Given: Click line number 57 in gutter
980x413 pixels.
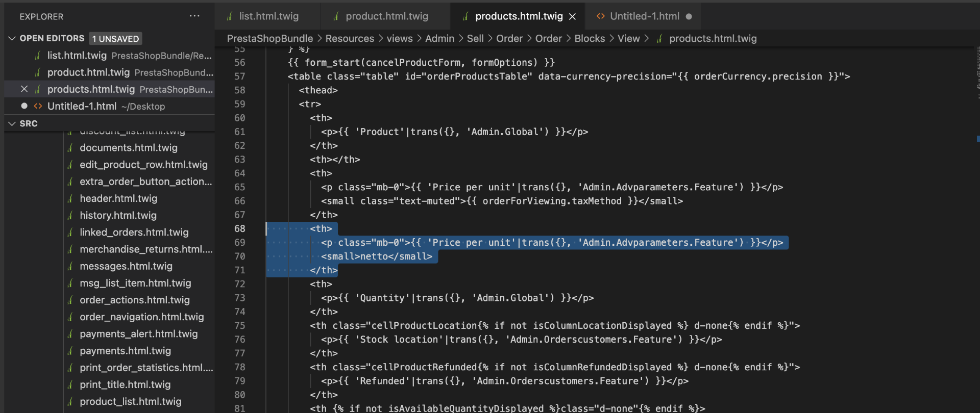Looking at the screenshot, I should [240, 76].
